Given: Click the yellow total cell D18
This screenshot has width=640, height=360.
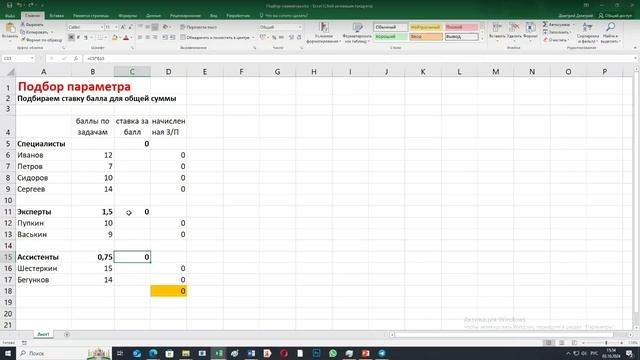Looking at the screenshot, I should (x=169, y=291).
